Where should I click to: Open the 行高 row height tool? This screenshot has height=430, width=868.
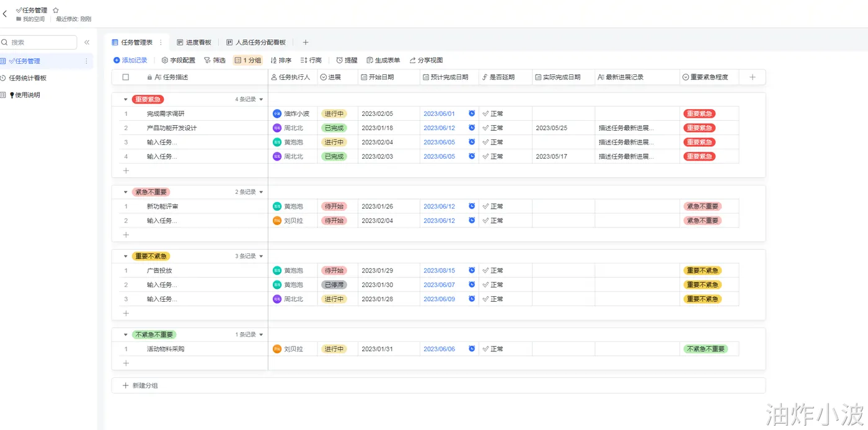[x=311, y=60]
